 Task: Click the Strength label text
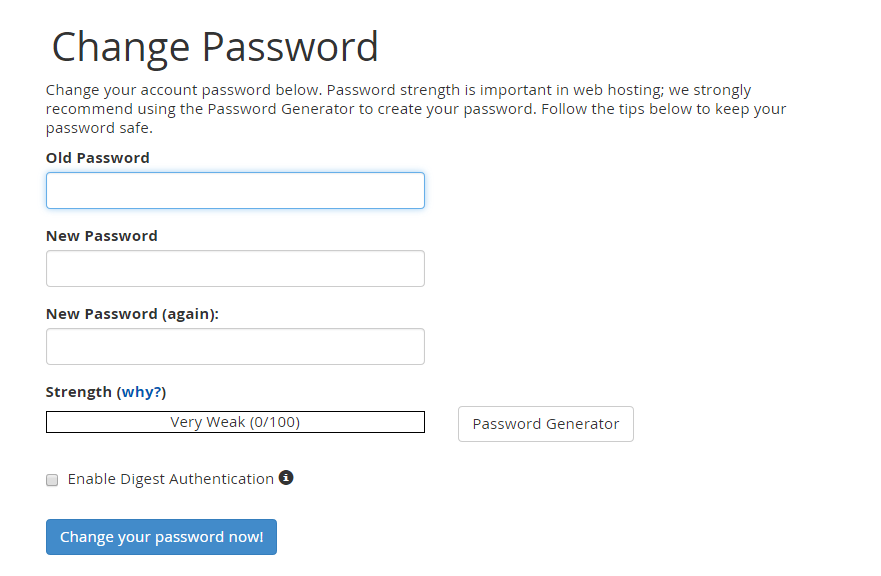pyautogui.click(x=78, y=391)
